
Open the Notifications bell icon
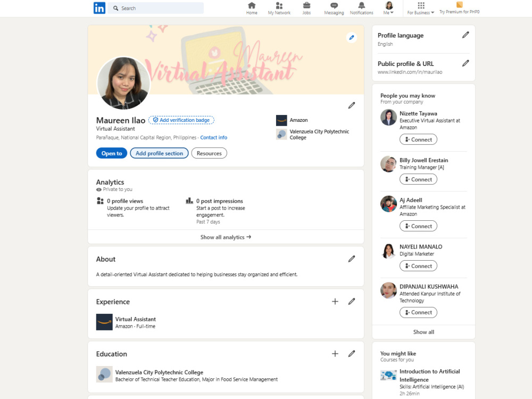(361, 8)
